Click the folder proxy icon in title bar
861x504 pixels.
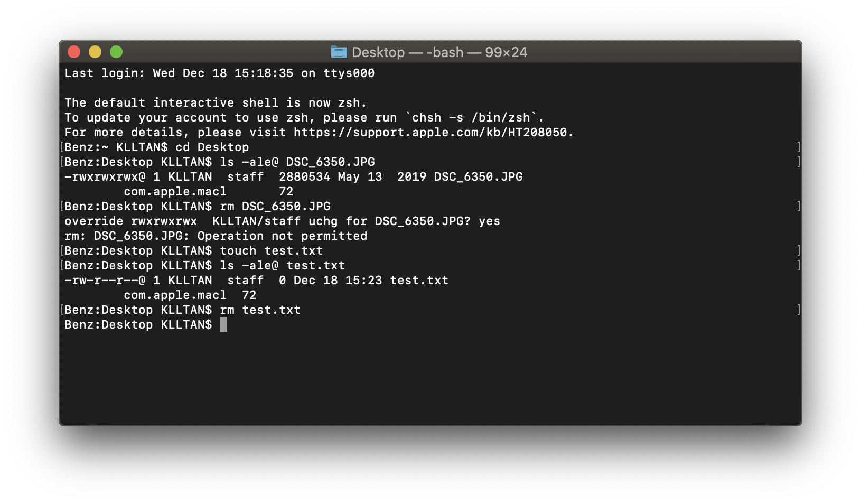(x=339, y=52)
